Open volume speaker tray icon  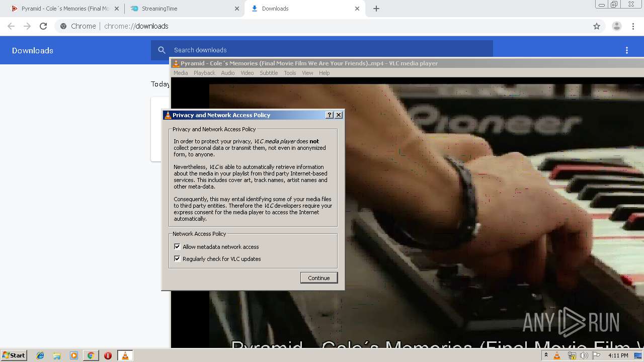(584, 355)
